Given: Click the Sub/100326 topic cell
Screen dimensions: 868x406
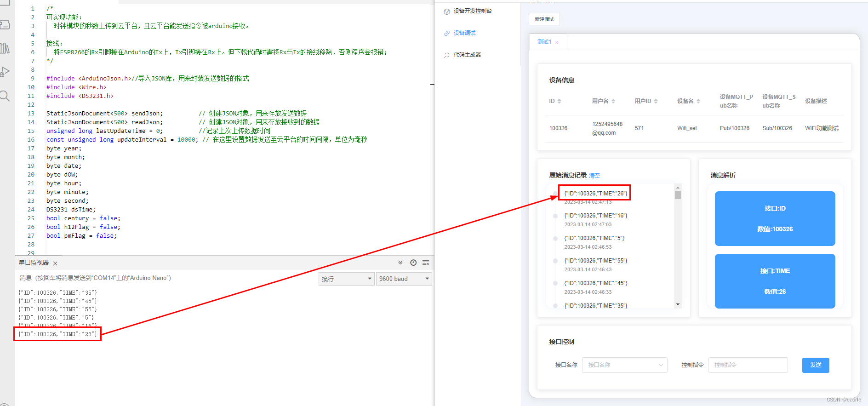Looking at the screenshot, I should point(777,128).
